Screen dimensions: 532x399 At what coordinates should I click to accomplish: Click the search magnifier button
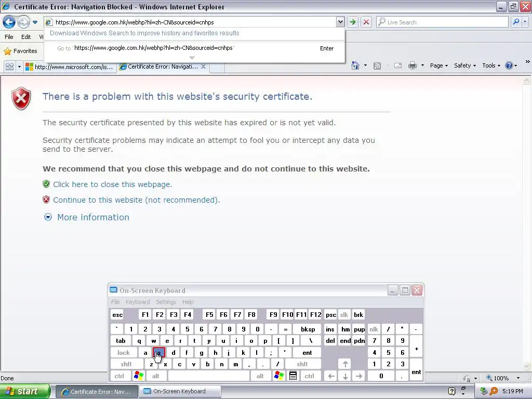pos(516,22)
